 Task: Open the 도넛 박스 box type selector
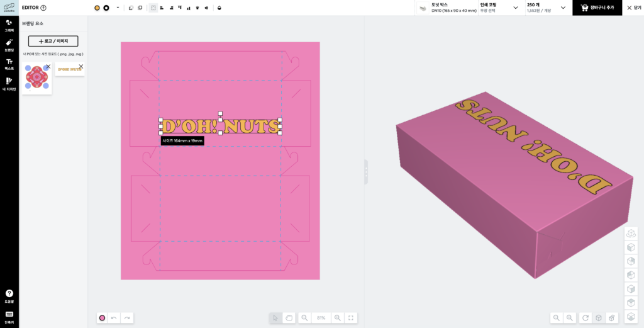point(447,8)
